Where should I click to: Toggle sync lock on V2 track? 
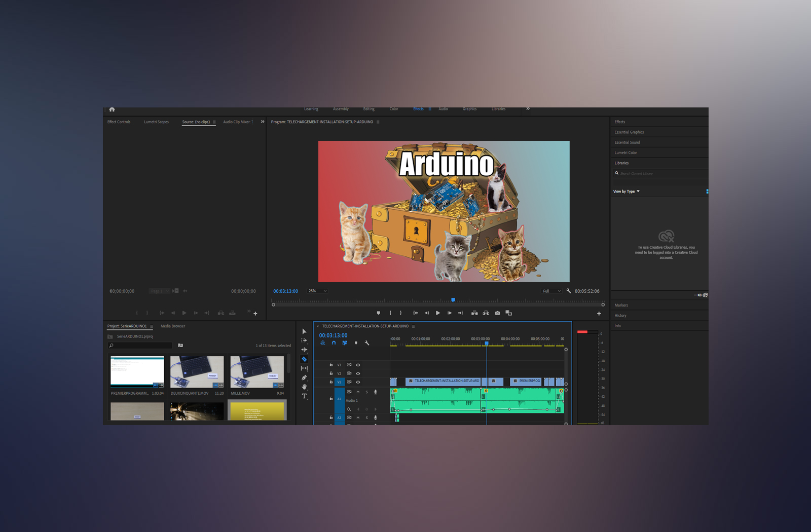point(349,373)
